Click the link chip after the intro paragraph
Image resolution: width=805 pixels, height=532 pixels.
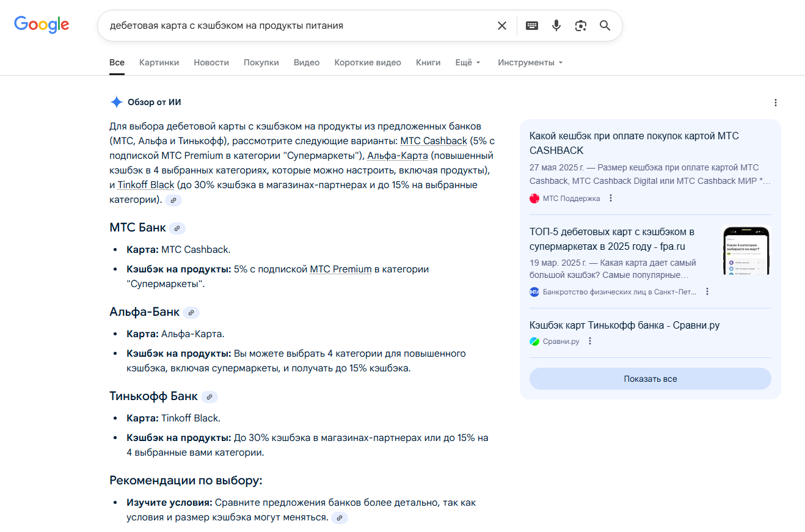(x=173, y=200)
